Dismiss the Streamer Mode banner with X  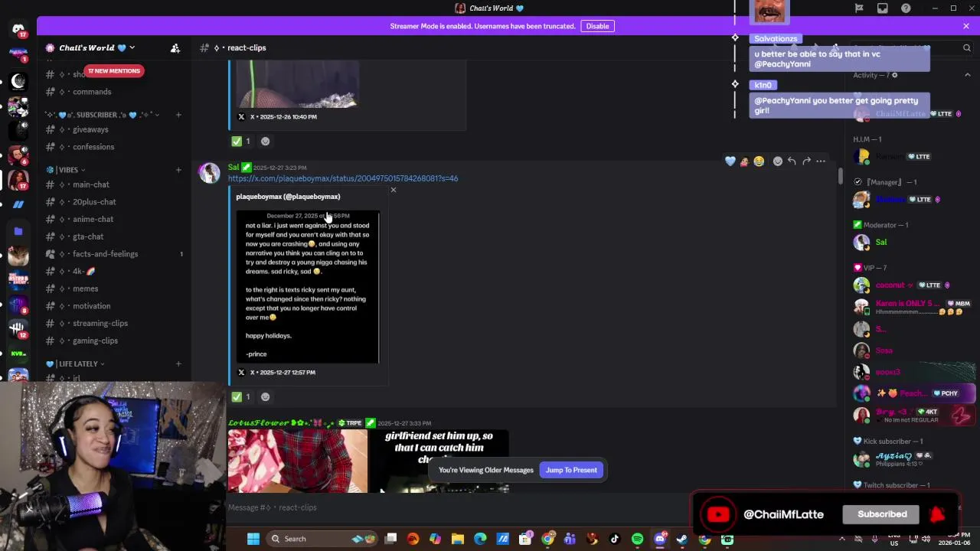point(966,26)
